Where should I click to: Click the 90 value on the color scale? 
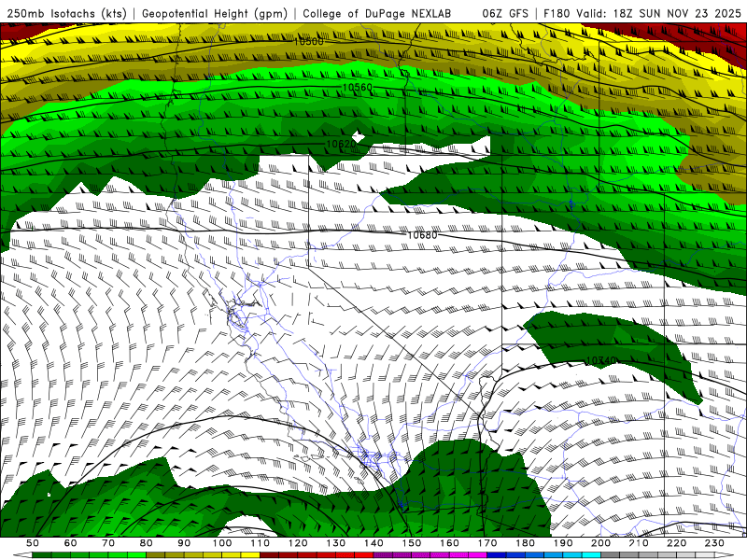pyautogui.click(x=184, y=543)
